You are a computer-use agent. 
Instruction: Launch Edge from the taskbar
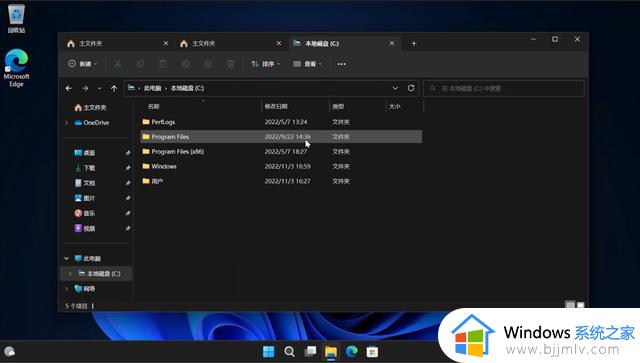pos(352,352)
